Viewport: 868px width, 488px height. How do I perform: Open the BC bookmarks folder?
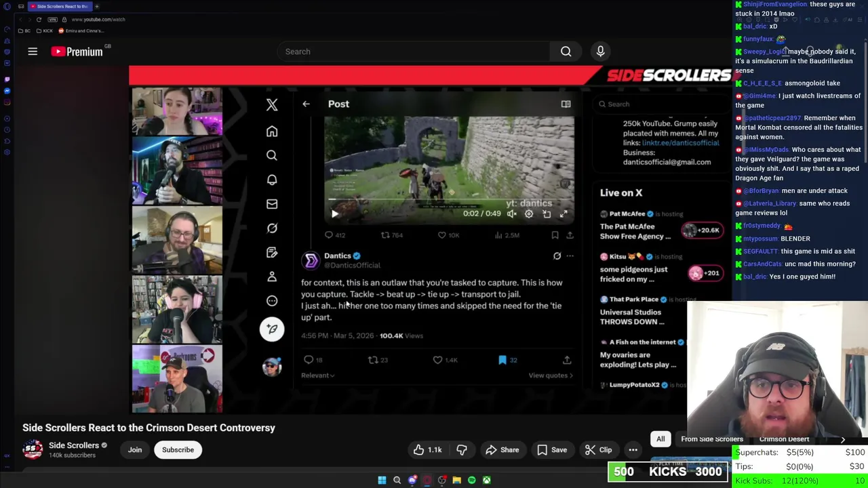[26, 31]
